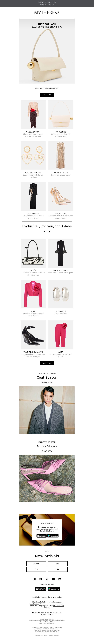Click the Google Play badge under 'Download our app'
Screen dimensions: 94x644
click(x=54, y=589)
